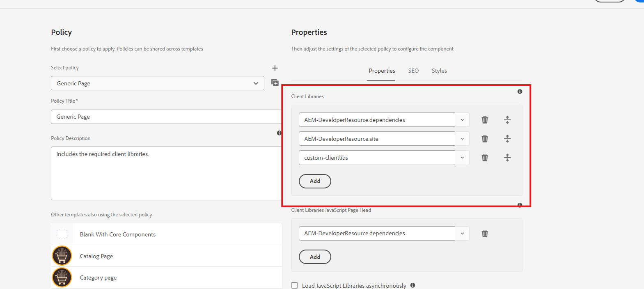
Task: Click the duplicate policy icon beside Select policy
Action: pos(275,83)
